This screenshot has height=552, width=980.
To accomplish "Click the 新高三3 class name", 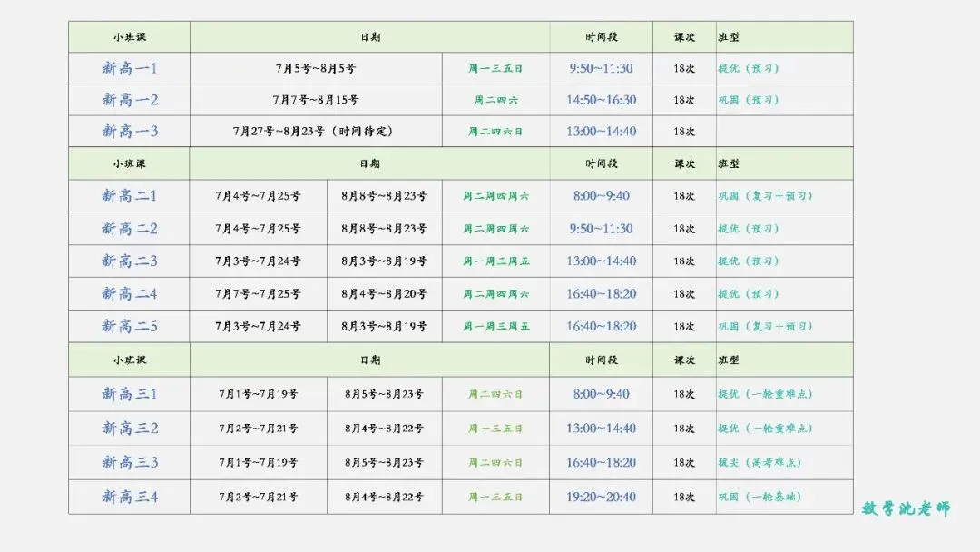I will point(130,463).
